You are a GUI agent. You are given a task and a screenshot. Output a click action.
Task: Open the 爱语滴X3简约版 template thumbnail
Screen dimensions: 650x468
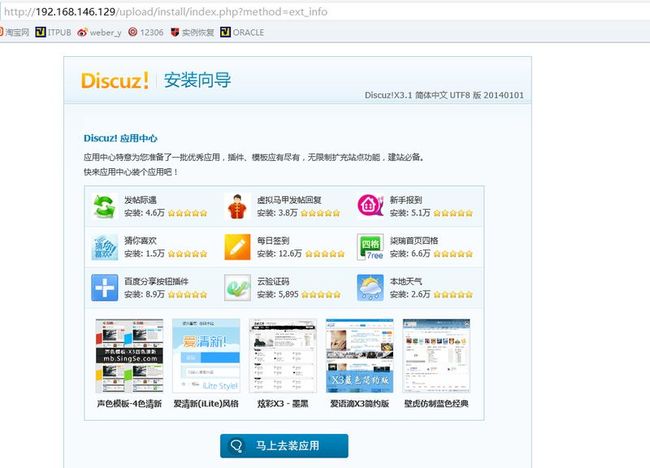pos(359,356)
